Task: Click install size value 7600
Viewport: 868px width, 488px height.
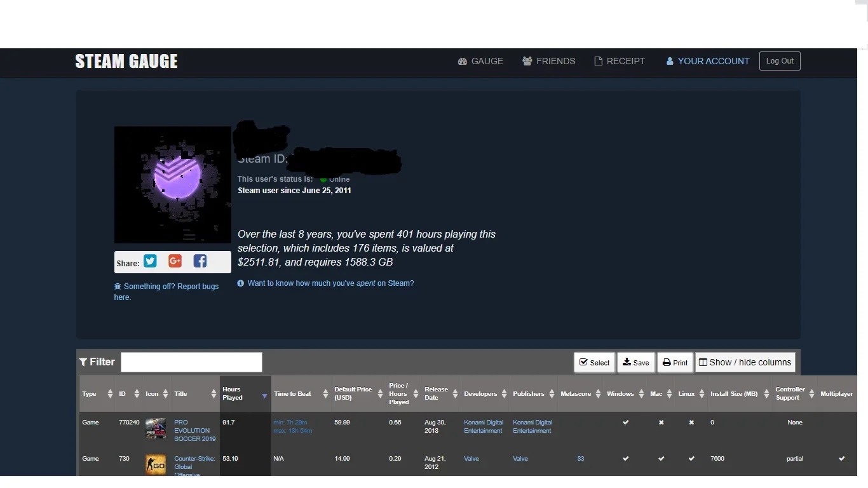Action: pyautogui.click(x=717, y=459)
